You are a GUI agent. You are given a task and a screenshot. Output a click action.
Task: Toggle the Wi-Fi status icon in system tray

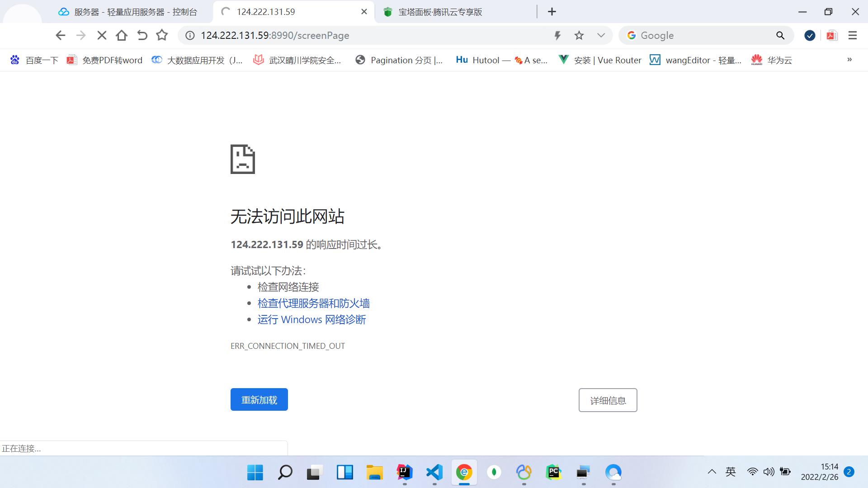pyautogui.click(x=752, y=471)
